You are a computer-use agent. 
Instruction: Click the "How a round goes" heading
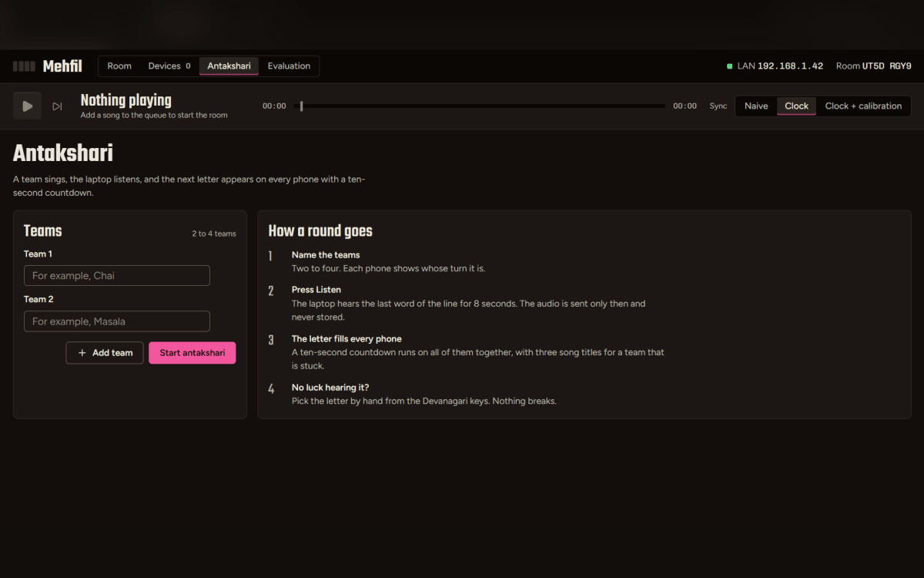click(320, 231)
